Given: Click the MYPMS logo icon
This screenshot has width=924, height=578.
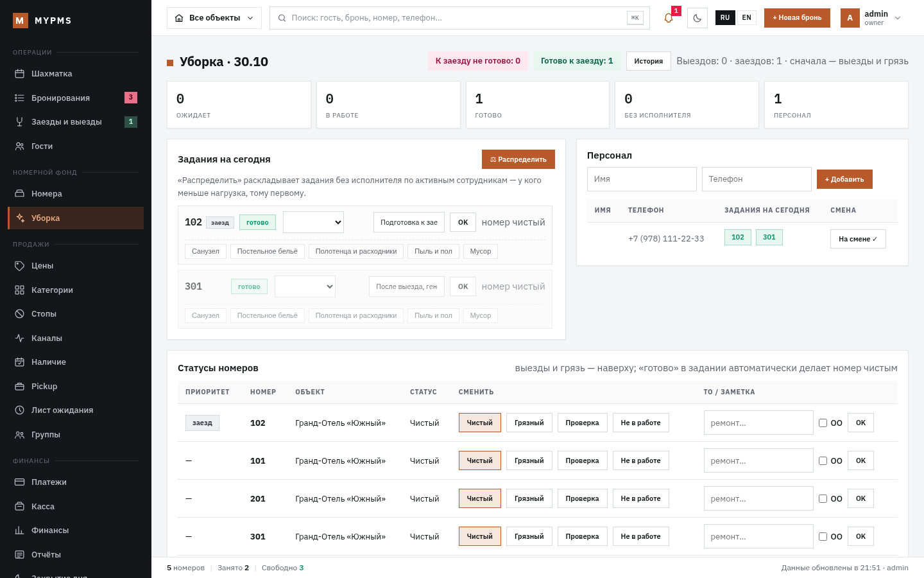Looking at the screenshot, I should point(21,21).
